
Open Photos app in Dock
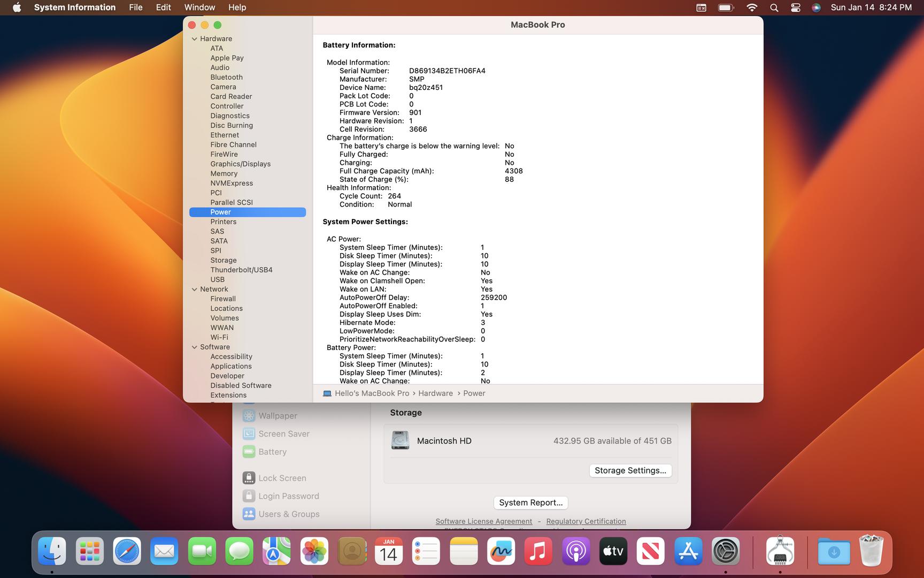pyautogui.click(x=314, y=551)
